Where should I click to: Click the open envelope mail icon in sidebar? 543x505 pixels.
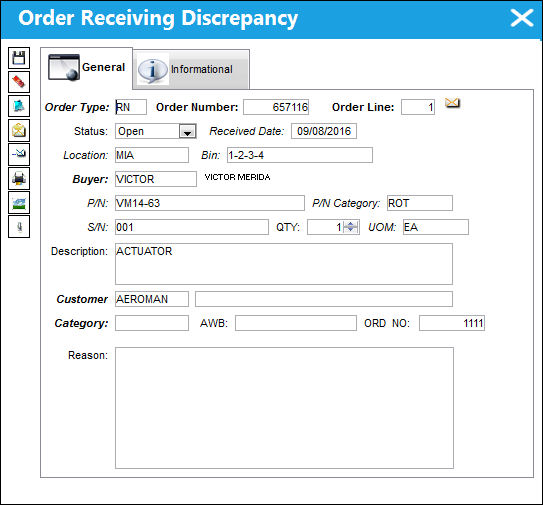click(19, 130)
